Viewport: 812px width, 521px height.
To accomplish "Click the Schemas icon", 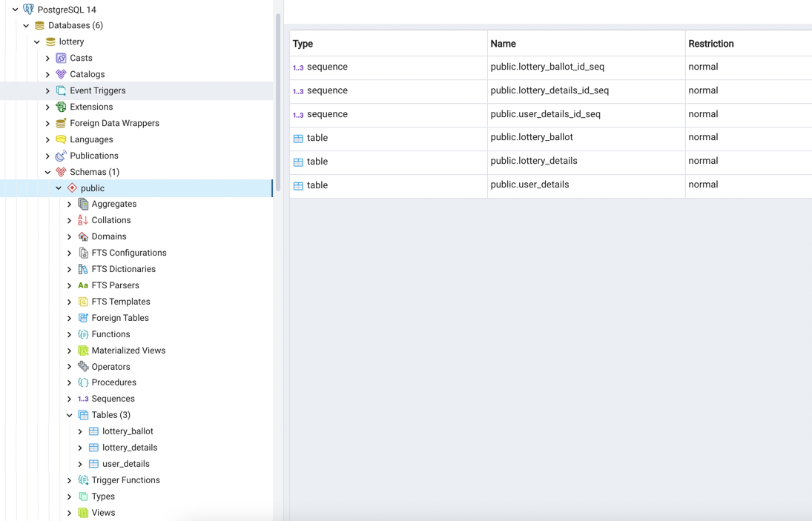I will coord(61,172).
